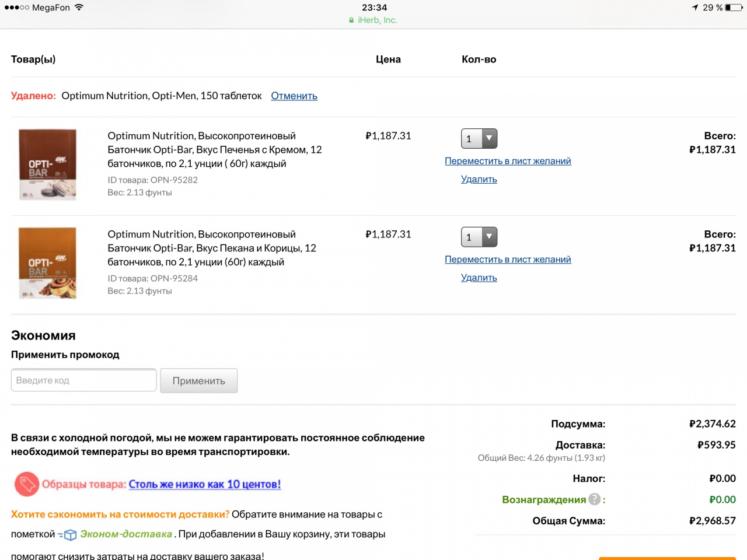Click Отменить to undo Opti-Men removal

pos(294,96)
